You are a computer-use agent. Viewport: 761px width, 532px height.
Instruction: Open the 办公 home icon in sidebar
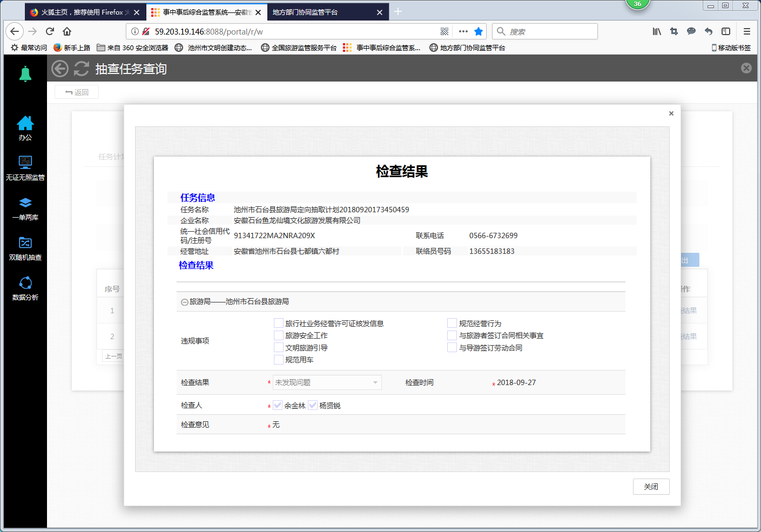[x=25, y=129]
